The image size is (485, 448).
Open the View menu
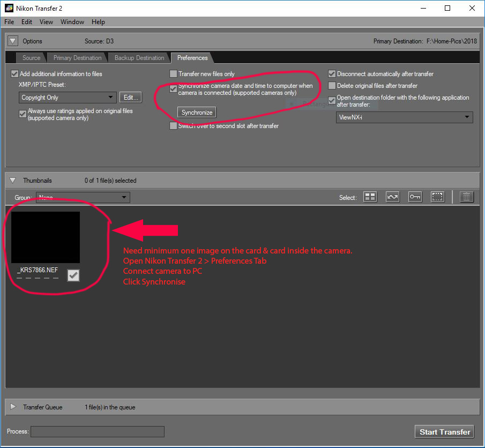click(x=47, y=21)
